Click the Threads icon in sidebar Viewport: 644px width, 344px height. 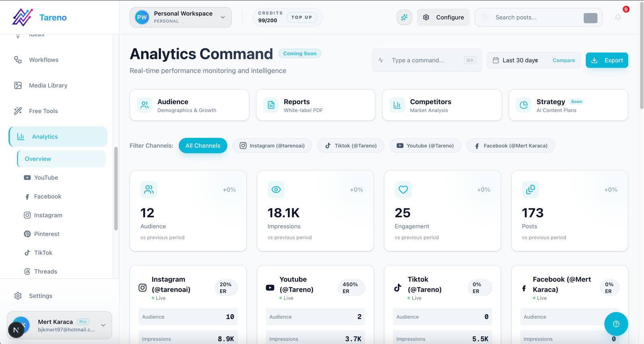click(x=27, y=271)
